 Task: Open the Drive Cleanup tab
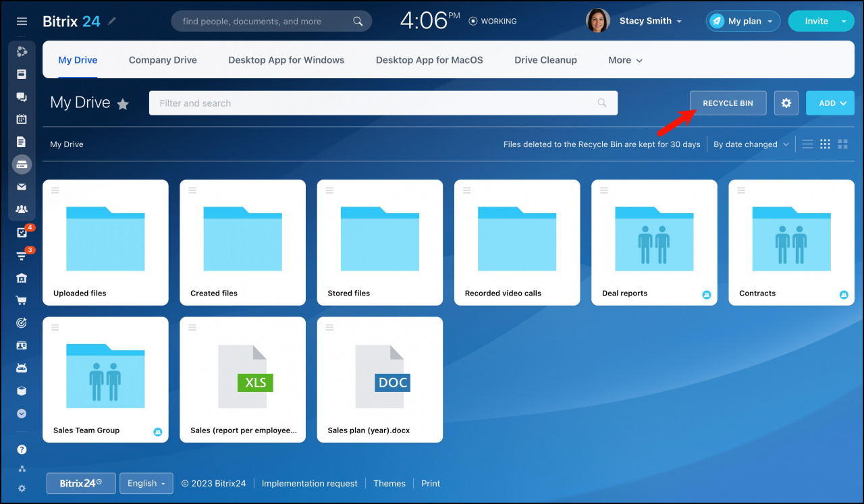pyautogui.click(x=545, y=60)
